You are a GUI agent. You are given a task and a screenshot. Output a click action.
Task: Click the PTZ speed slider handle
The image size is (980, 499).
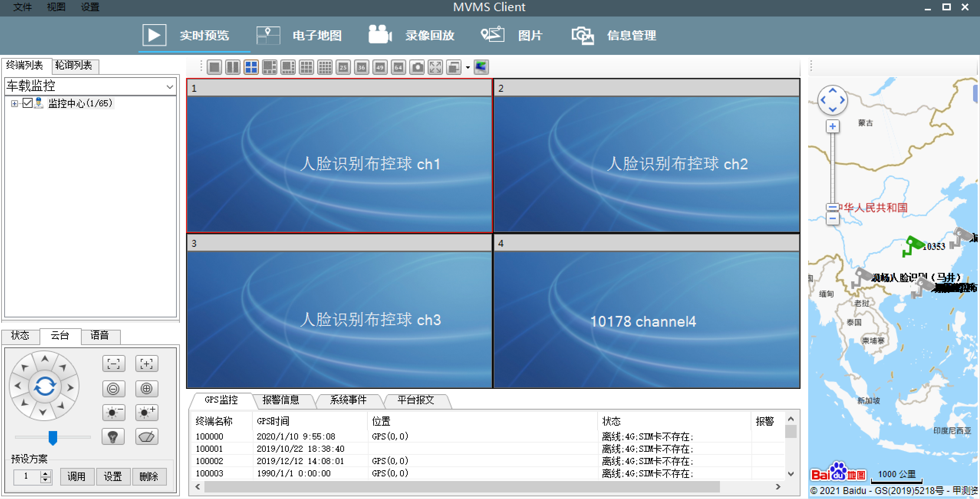[x=53, y=437]
